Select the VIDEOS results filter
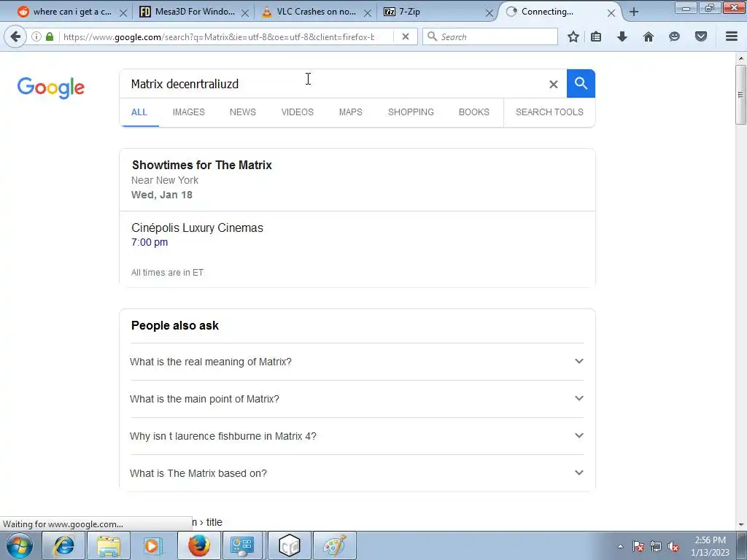 (298, 112)
